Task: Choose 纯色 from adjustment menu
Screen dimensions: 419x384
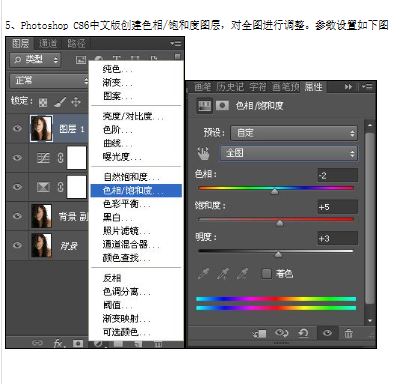Action: (x=136, y=69)
